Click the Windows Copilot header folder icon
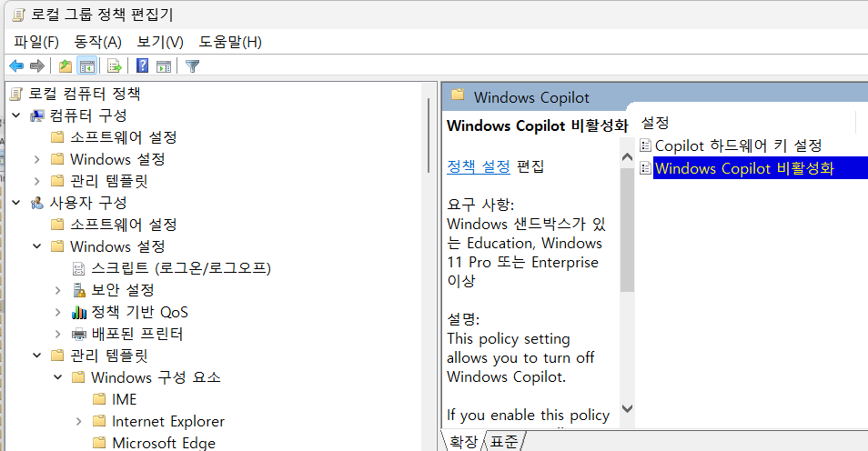Viewport: 868px width, 451px height. pos(458,95)
